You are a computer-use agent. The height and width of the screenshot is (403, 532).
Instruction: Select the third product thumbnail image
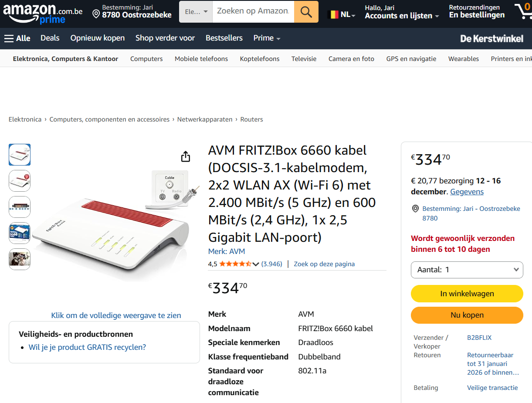(20, 207)
